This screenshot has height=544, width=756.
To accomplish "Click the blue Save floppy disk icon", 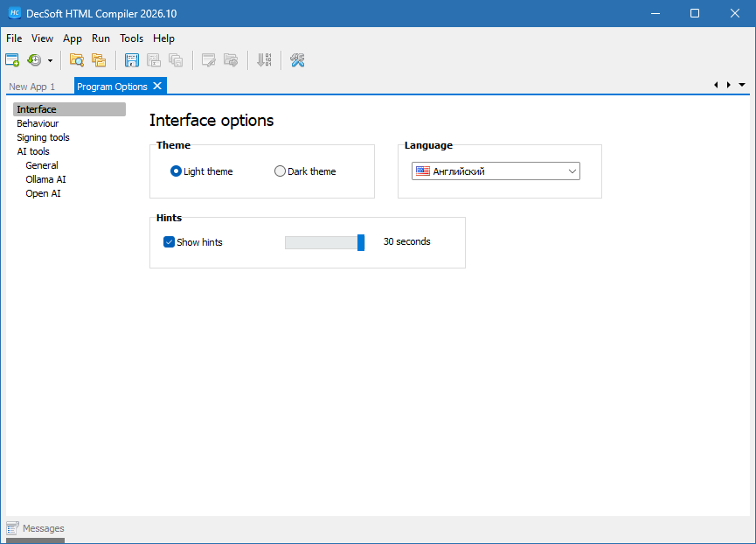I will coord(132,59).
